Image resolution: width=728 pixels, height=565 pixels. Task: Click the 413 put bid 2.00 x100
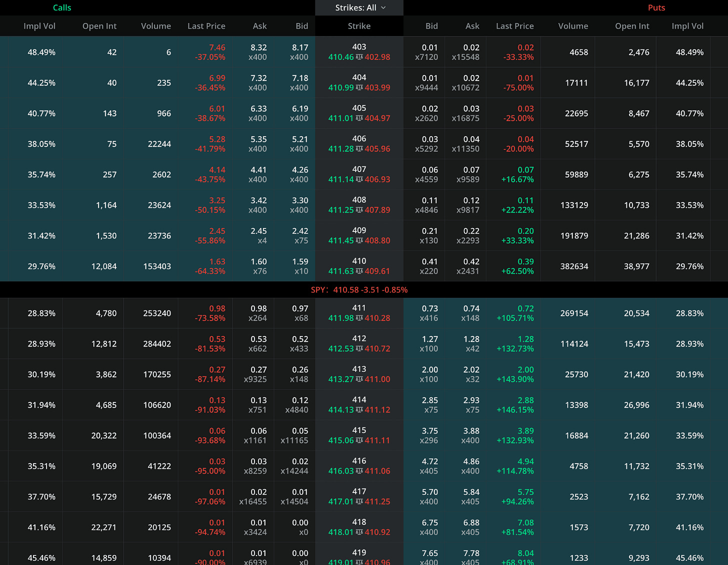429,374
